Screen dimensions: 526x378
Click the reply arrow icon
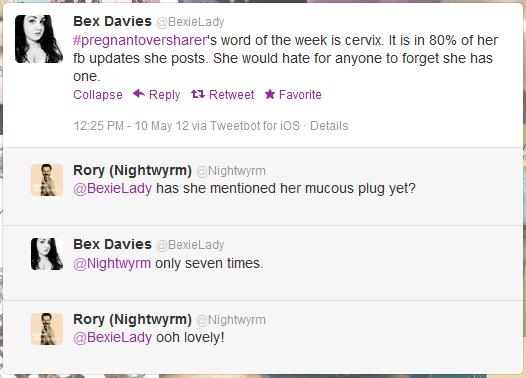point(139,94)
